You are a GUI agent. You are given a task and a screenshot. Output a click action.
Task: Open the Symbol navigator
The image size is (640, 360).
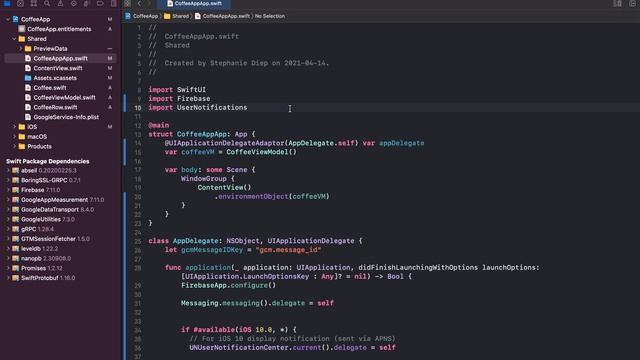(33, 3)
